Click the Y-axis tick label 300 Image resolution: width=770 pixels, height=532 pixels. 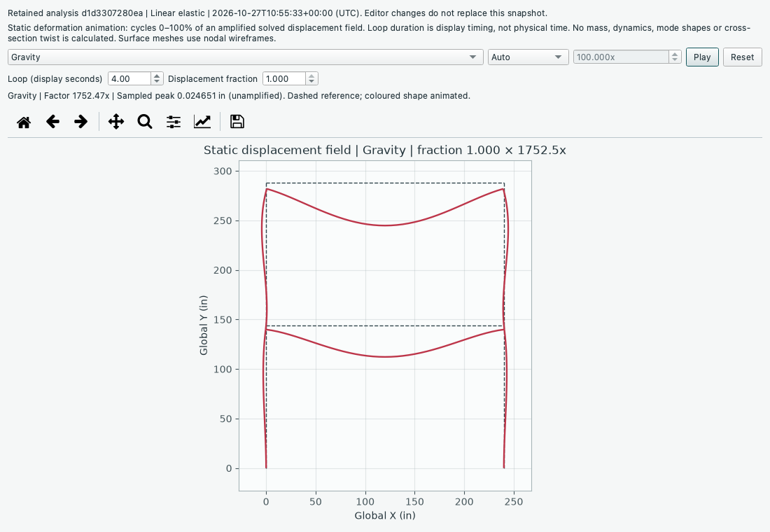[x=223, y=171]
